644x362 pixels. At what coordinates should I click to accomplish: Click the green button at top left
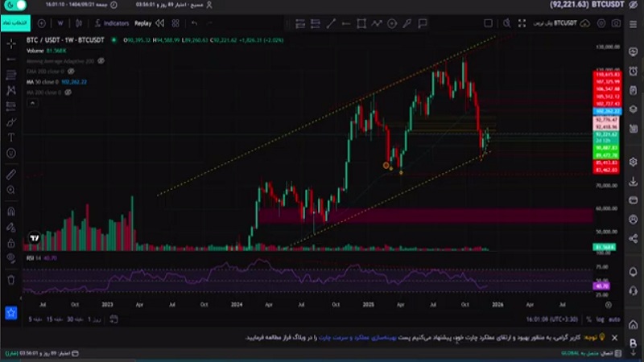click(15, 23)
